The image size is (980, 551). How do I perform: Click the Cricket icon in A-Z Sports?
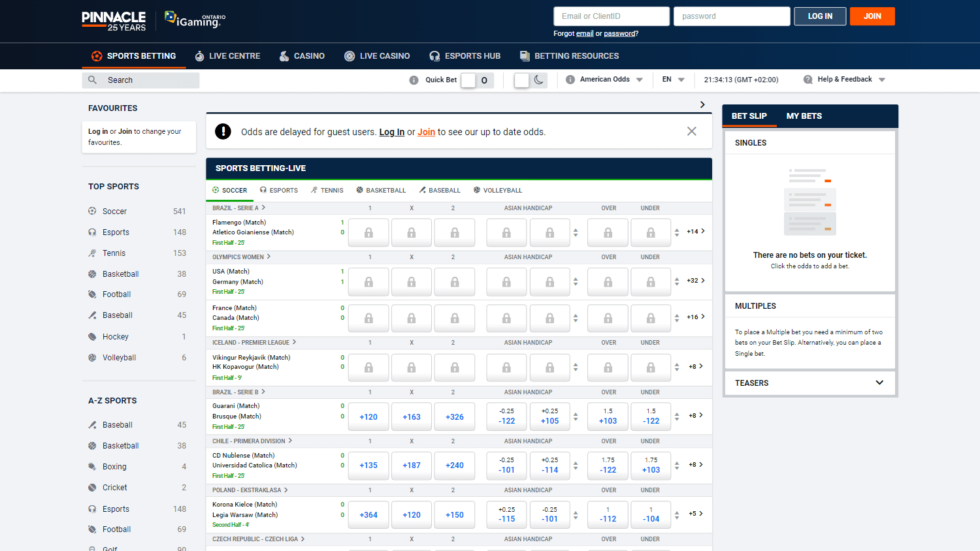92,488
